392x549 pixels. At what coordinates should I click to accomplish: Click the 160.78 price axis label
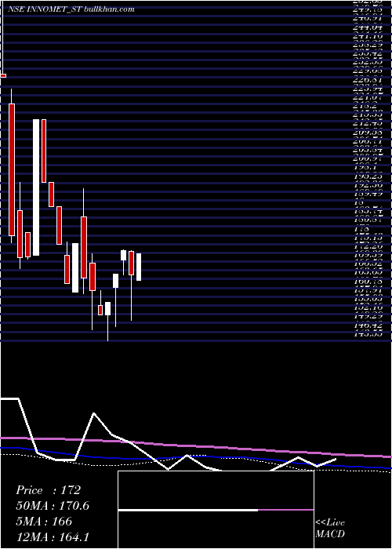[369, 282]
